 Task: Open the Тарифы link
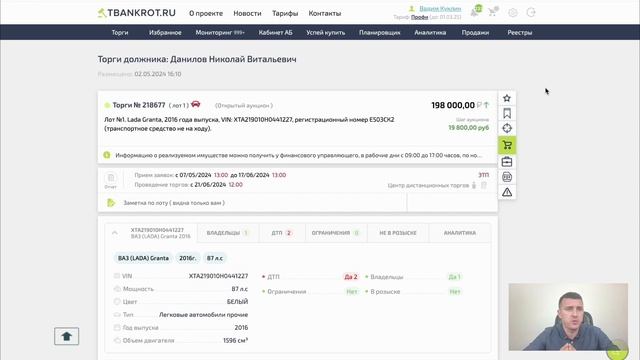[x=285, y=13]
